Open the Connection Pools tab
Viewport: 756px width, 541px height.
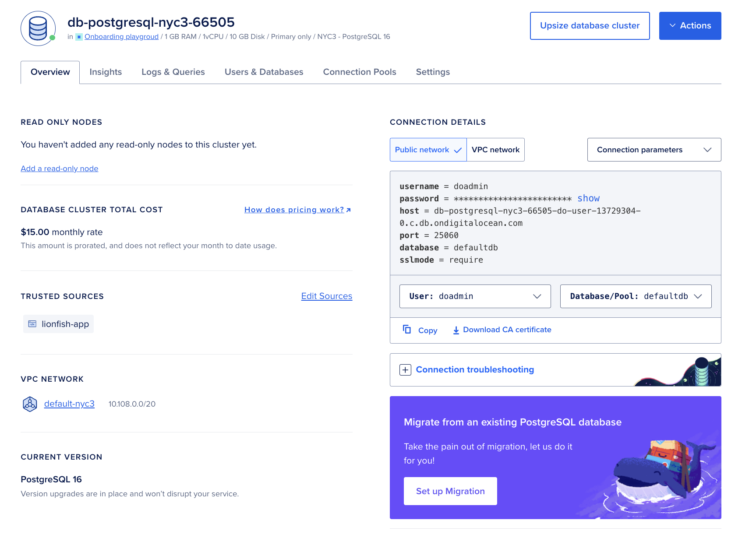(359, 72)
